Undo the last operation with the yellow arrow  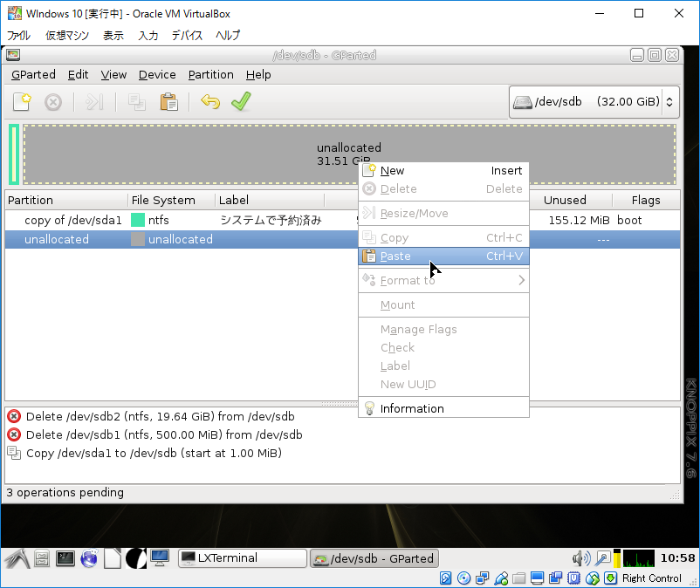[x=210, y=102]
